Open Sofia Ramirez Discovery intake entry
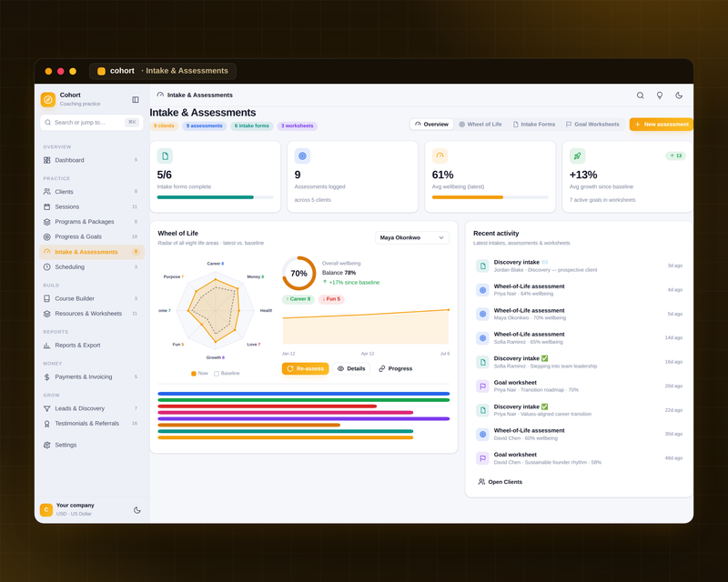The height and width of the screenshot is (582, 728). point(579,362)
